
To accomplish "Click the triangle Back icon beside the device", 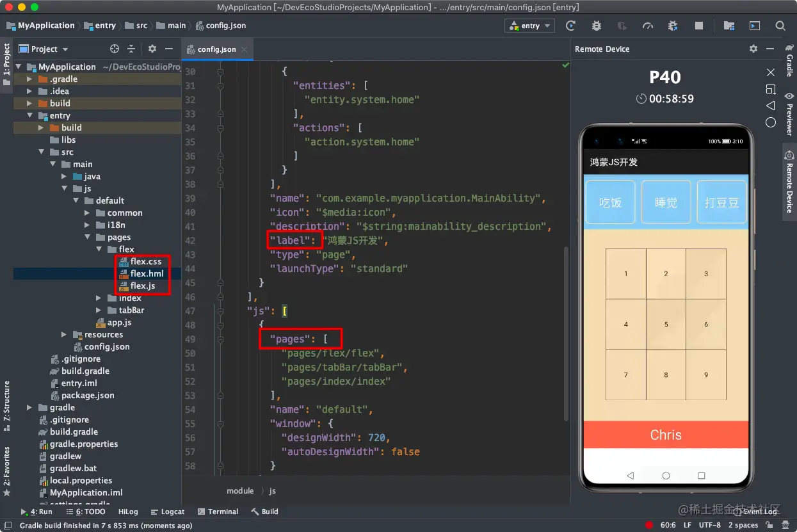I will point(771,106).
